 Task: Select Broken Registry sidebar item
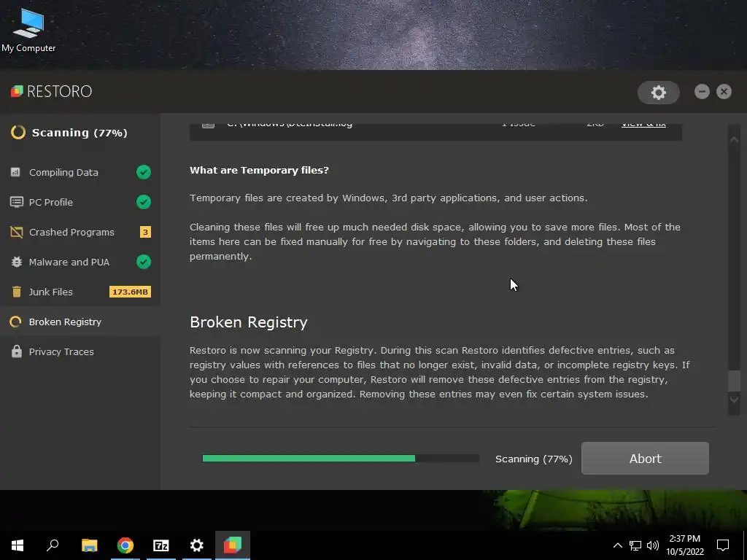pyautogui.click(x=80, y=322)
